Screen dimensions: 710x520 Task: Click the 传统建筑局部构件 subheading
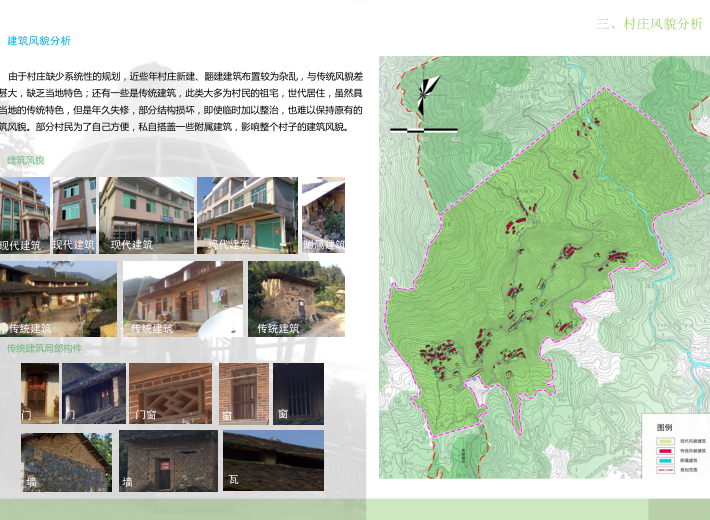point(44,349)
